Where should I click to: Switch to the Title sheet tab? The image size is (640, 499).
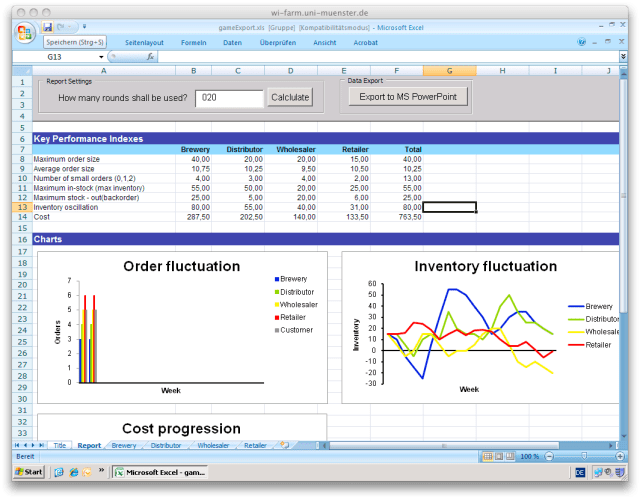tap(60, 446)
